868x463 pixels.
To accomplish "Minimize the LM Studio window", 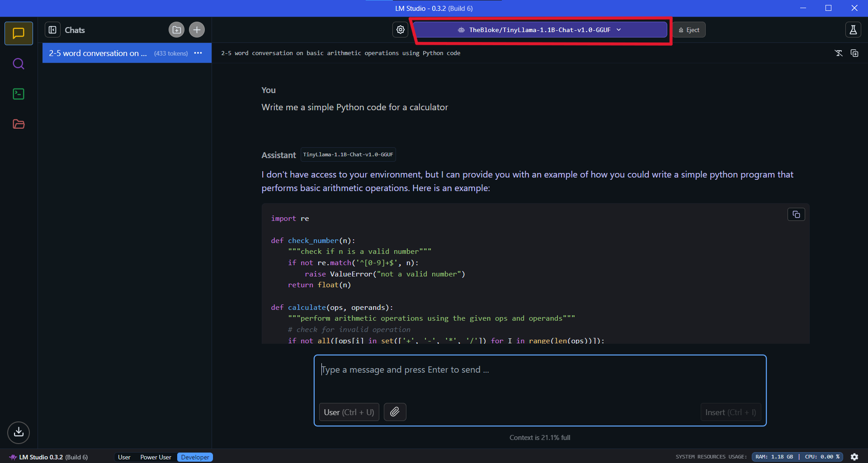I will point(803,8).
